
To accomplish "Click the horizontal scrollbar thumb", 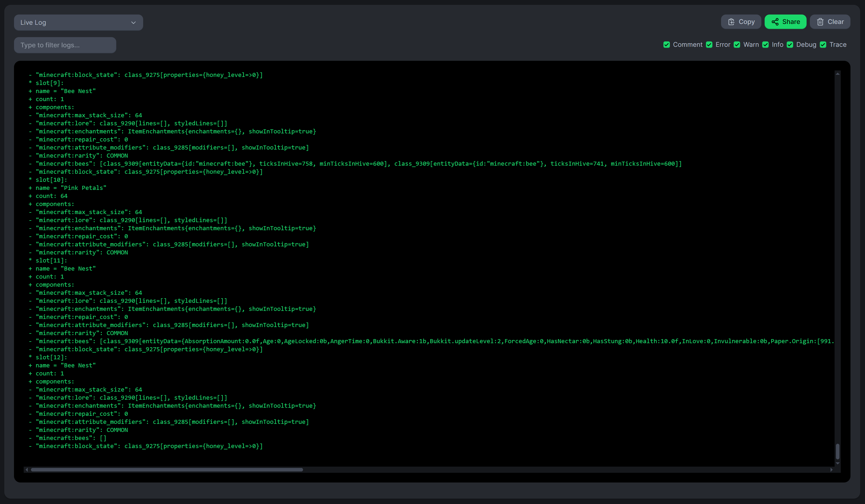I will (x=167, y=470).
